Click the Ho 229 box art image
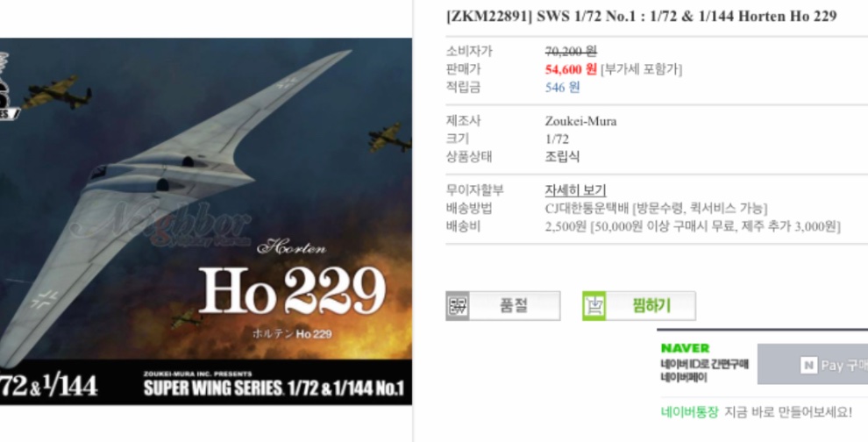Viewport: 868px width, 442px height. click(x=206, y=221)
